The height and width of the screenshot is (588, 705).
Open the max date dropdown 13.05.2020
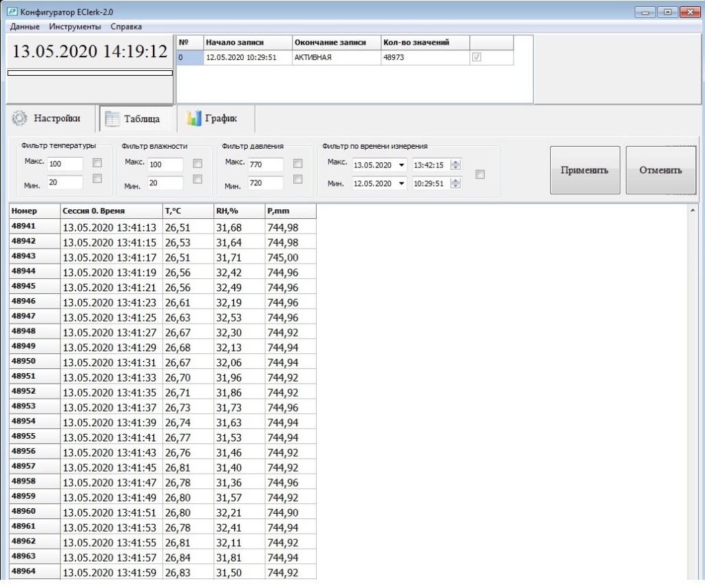tap(402, 165)
